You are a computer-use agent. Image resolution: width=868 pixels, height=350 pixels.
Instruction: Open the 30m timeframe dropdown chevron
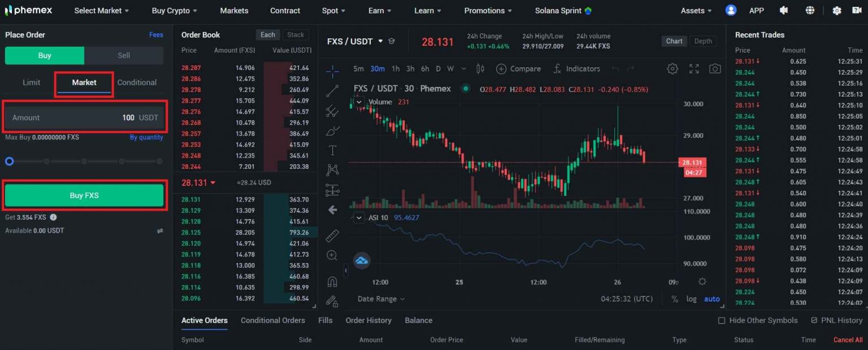pyautogui.click(x=464, y=68)
